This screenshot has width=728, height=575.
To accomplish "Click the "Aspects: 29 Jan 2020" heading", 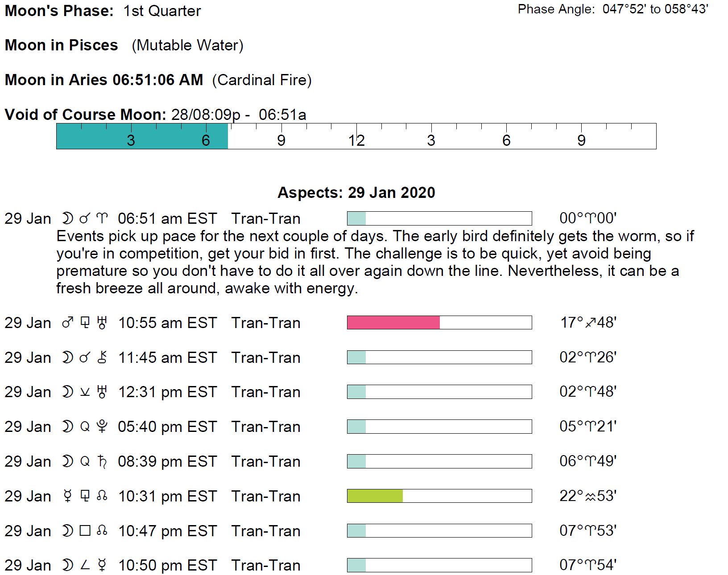I will (356, 193).
